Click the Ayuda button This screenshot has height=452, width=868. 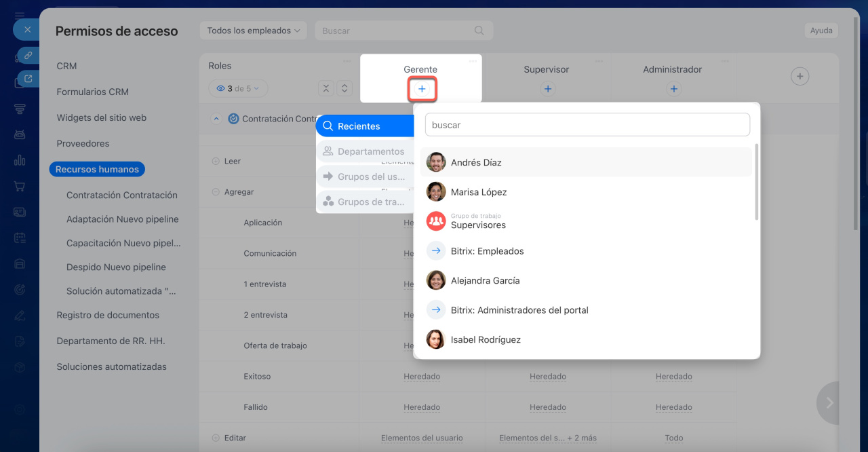click(821, 31)
